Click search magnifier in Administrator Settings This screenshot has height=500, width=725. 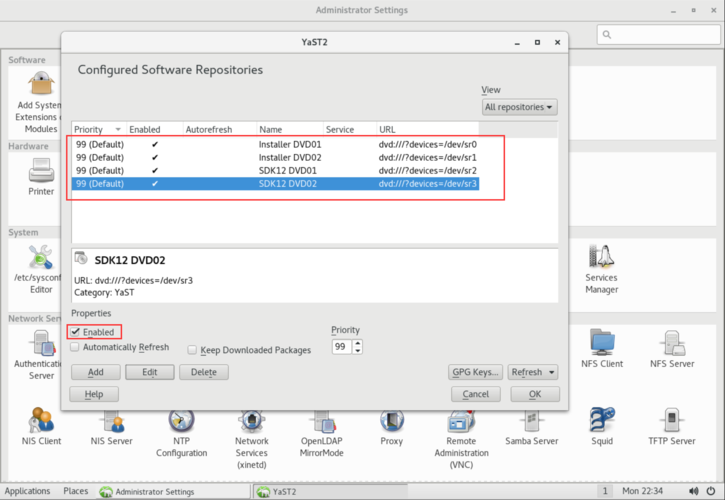607,35
